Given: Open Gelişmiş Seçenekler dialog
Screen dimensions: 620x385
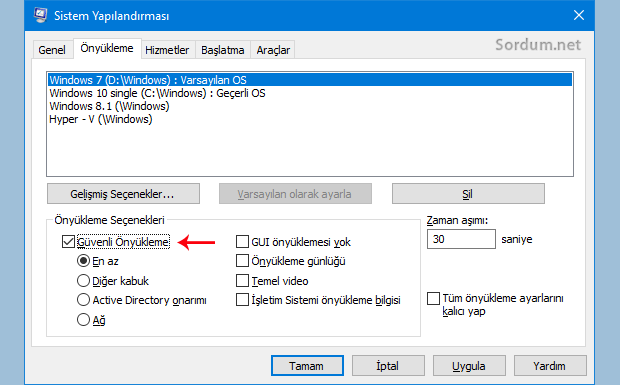Looking at the screenshot, I should [x=123, y=194].
